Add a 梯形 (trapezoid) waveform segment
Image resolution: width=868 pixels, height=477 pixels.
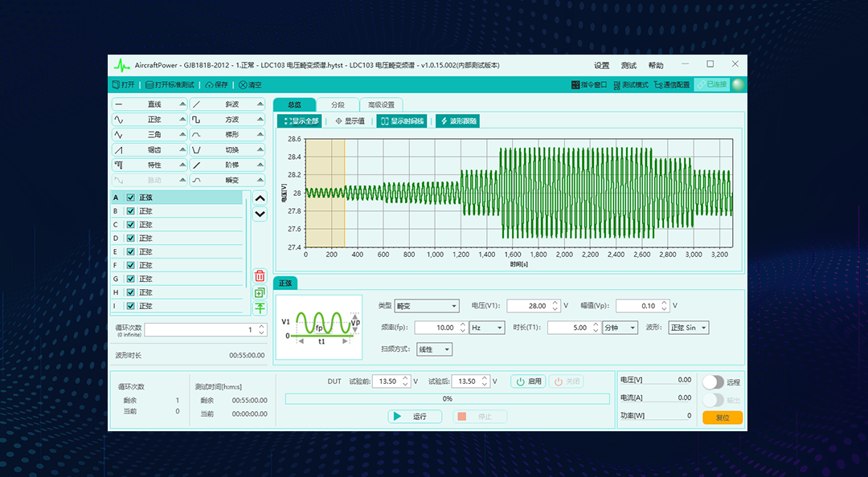(227, 134)
